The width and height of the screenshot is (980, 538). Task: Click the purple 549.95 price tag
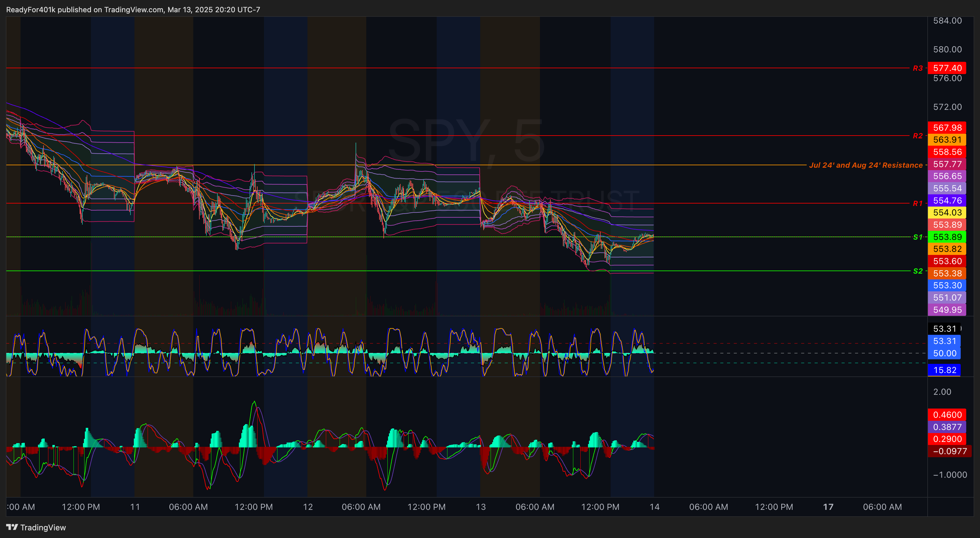(x=947, y=310)
